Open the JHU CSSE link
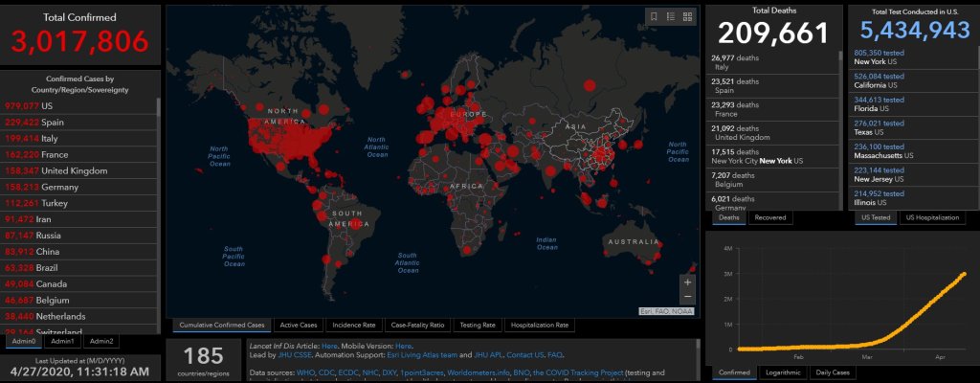Image resolution: width=980 pixels, height=383 pixels. 283,353
